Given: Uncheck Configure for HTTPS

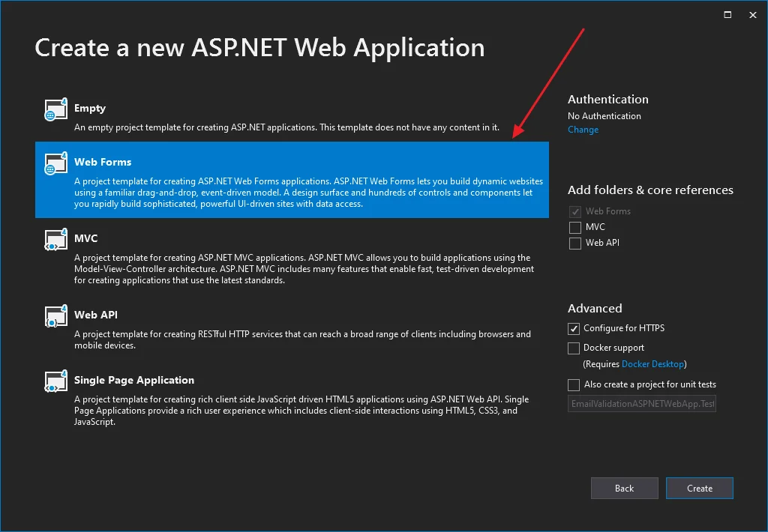Looking at the screenshot, I should pyautogui.click(x=574, y=328).
